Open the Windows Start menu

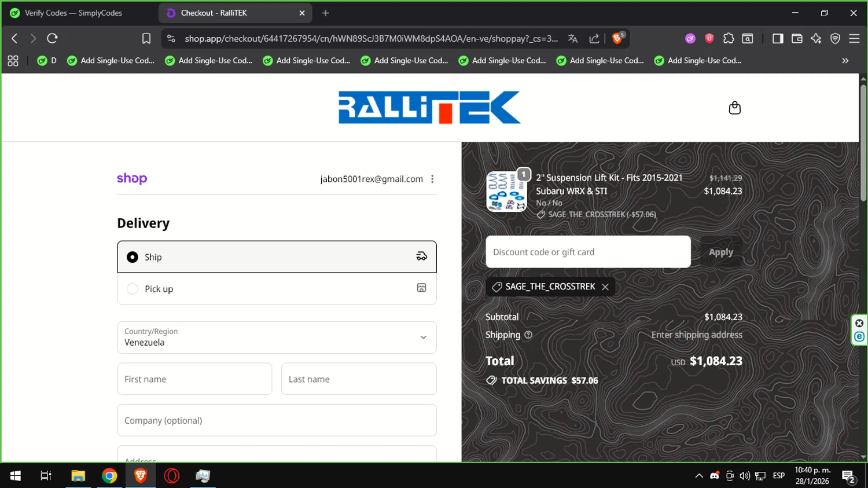point(16,476)
